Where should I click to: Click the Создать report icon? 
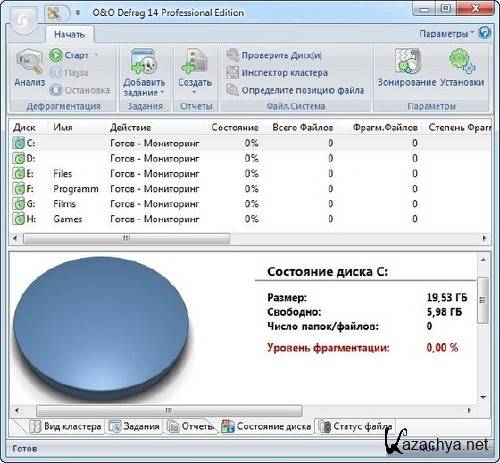195,62
